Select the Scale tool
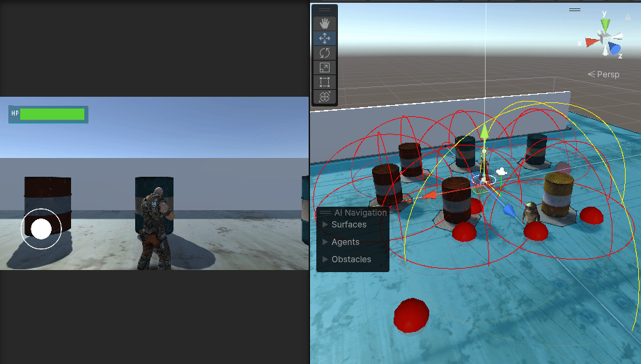 325,68
